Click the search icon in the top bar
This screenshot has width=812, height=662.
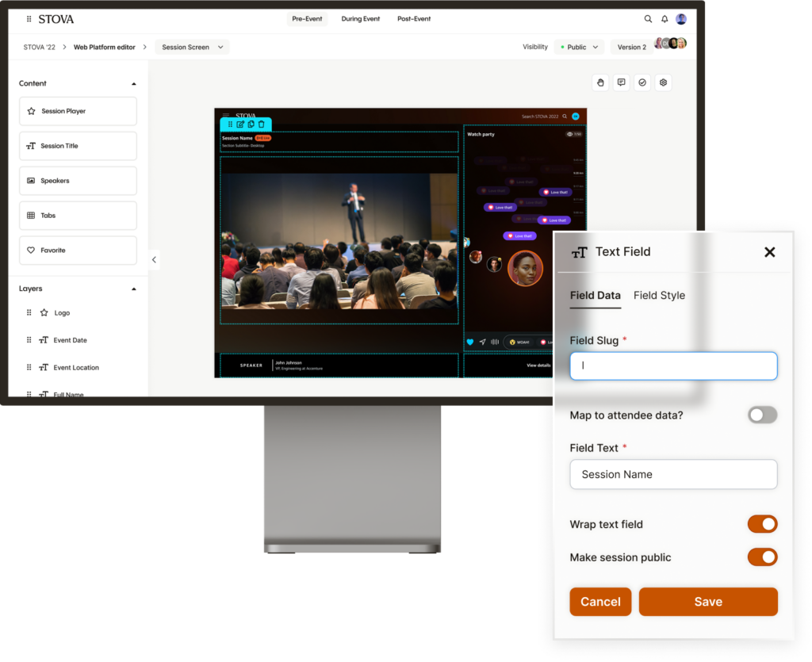(x=648, y=18)
